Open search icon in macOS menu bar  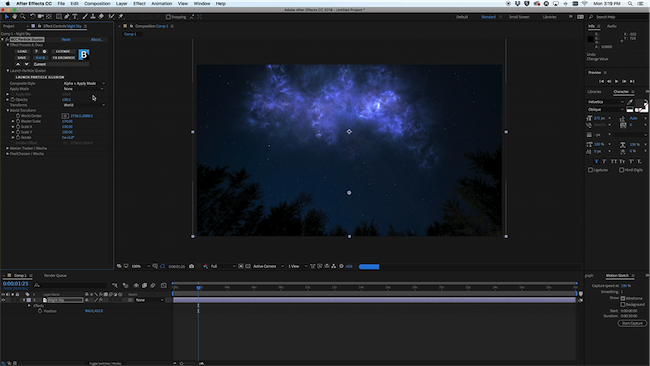tap(630, 3)
